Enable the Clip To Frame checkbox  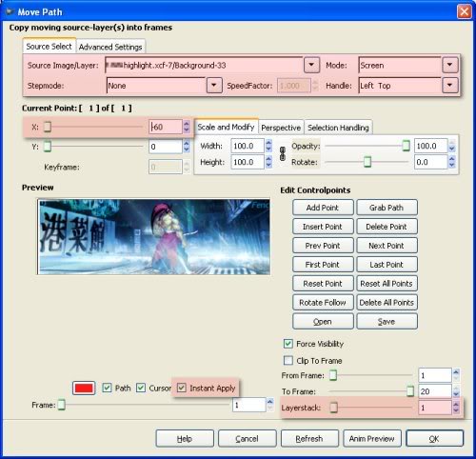point(288,360)
